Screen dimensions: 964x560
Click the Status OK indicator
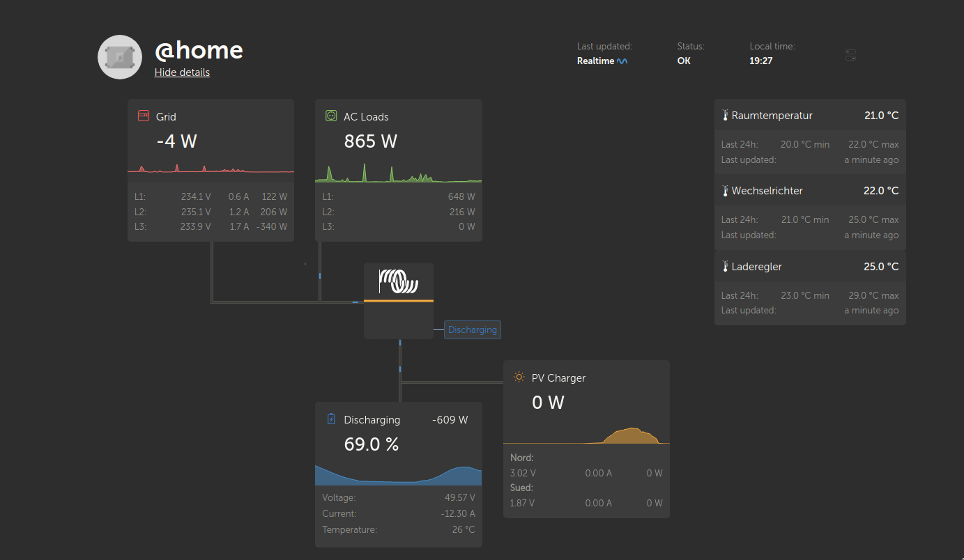(x=684, y=61)
